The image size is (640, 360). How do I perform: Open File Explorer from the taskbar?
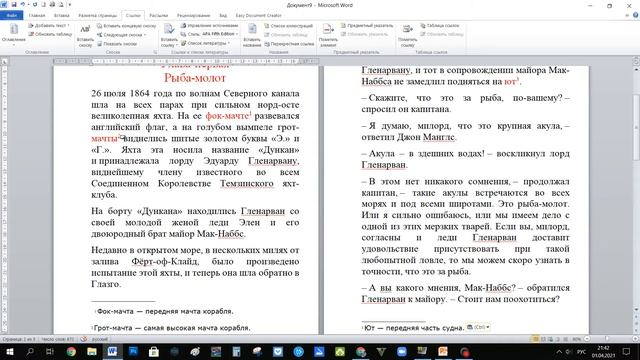92,351
